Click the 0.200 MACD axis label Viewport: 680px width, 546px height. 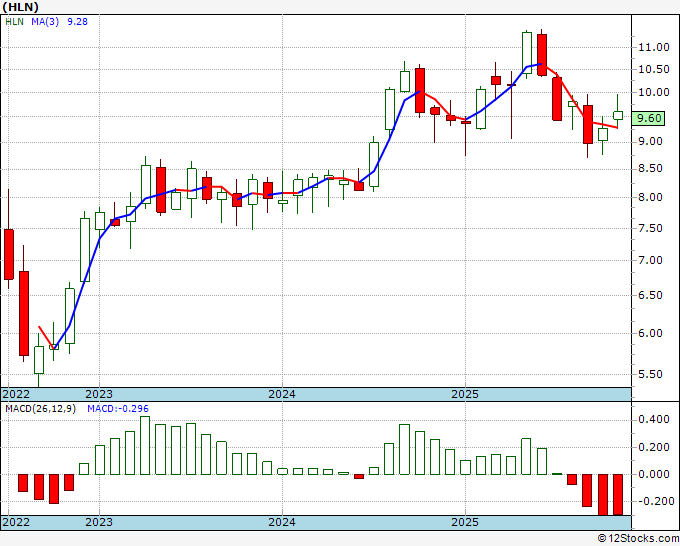coord(654,448)
